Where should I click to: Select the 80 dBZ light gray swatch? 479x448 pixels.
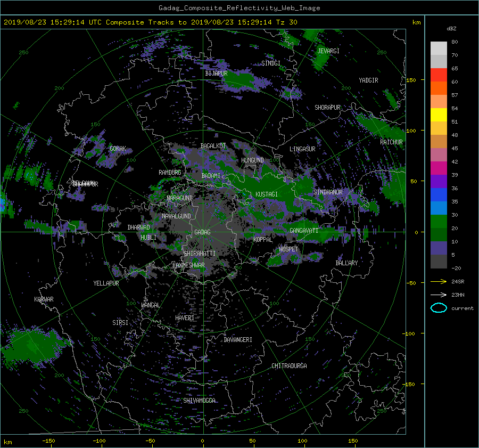click(x=439, y=48)
